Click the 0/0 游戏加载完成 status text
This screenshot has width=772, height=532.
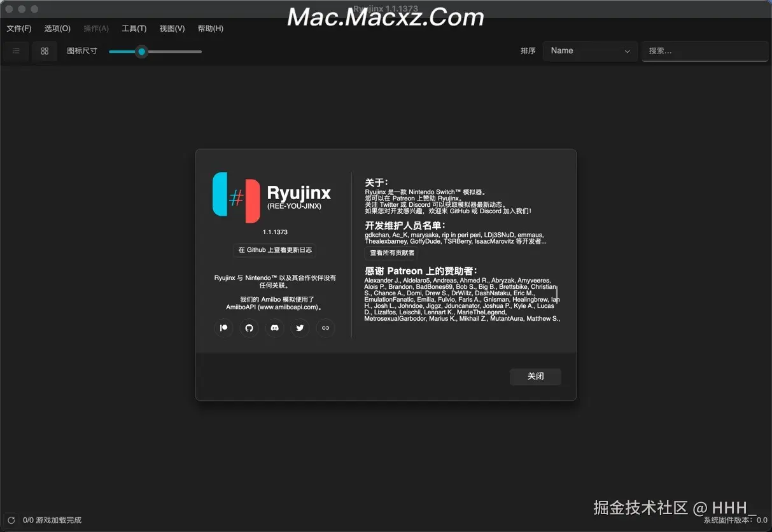tap(52, 520)
